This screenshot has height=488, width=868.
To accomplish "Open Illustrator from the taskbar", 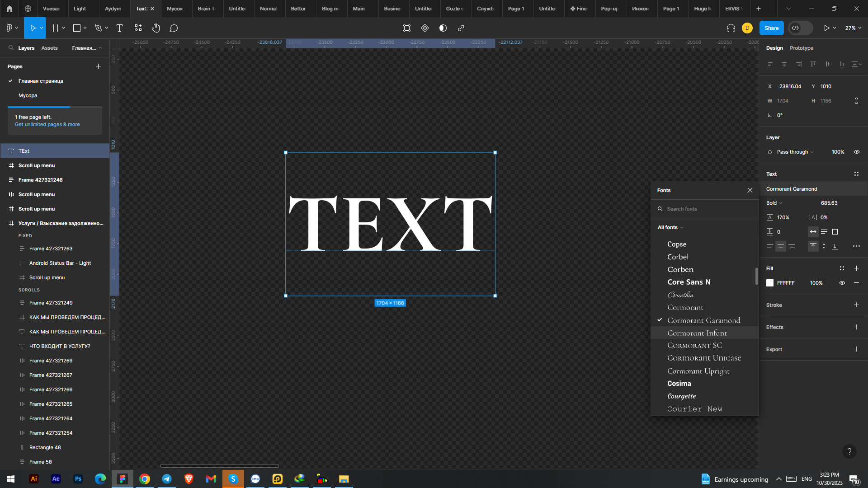I will pyautogui.click(x=34, y=479).
